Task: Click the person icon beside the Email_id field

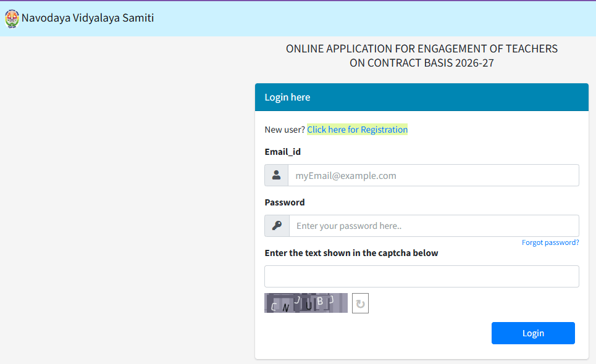Action: click(276, 175)
